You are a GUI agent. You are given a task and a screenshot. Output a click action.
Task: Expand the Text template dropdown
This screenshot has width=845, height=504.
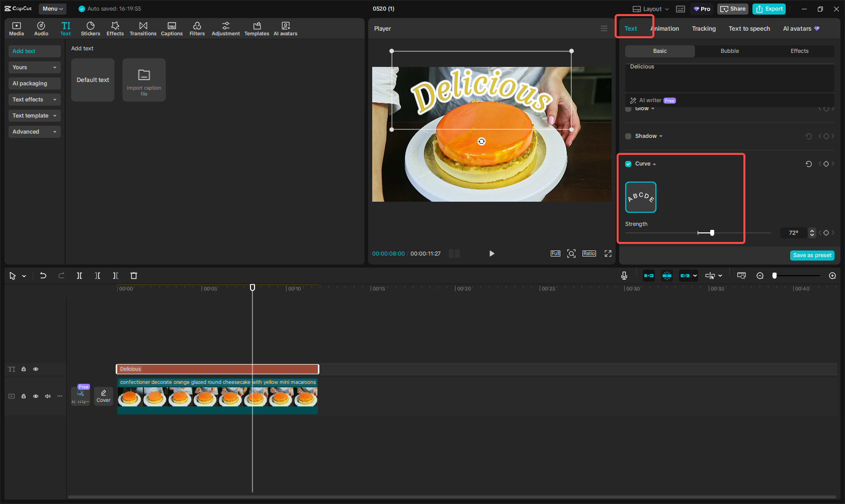[34, 116]
